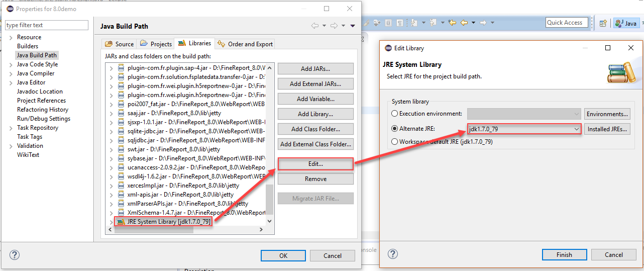Click jar icon of wsdl4j-1.6.2.jar entry
Viewport: 644px width, 271px height.
[x=121, y=176]
